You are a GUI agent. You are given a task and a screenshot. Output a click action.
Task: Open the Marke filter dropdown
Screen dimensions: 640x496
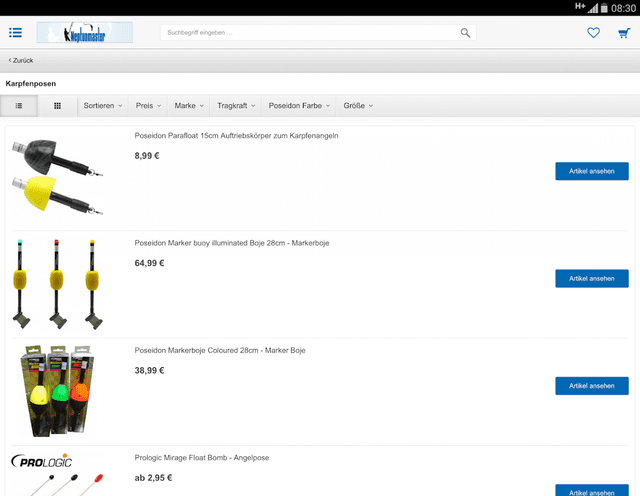pyautogui.click(x=189, y=106)
